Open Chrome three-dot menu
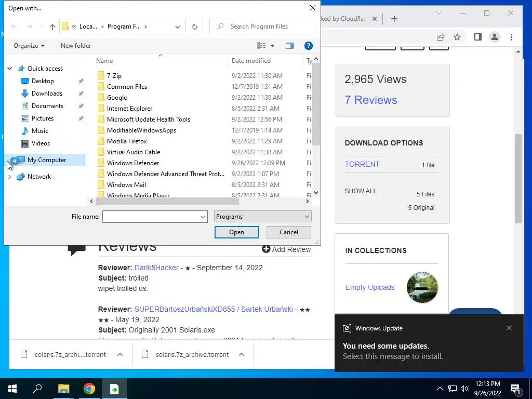 (511, 37)
